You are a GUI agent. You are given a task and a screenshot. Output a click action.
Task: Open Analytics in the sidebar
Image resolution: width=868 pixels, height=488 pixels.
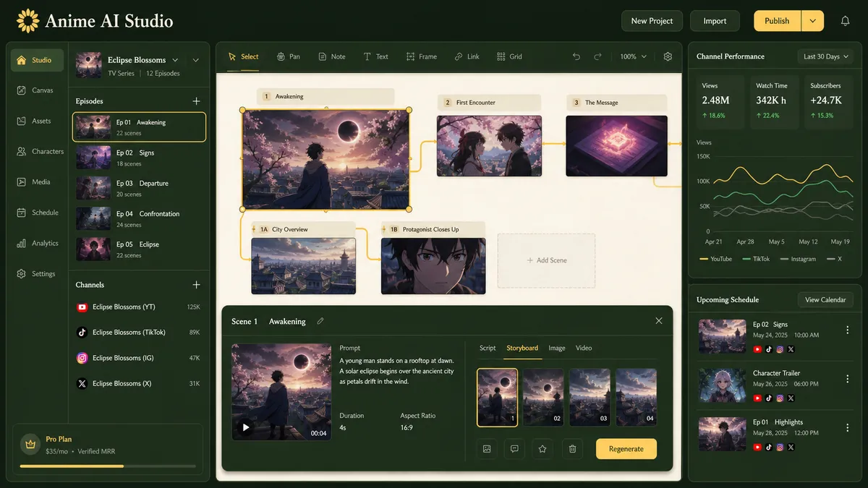pos(37,243)
